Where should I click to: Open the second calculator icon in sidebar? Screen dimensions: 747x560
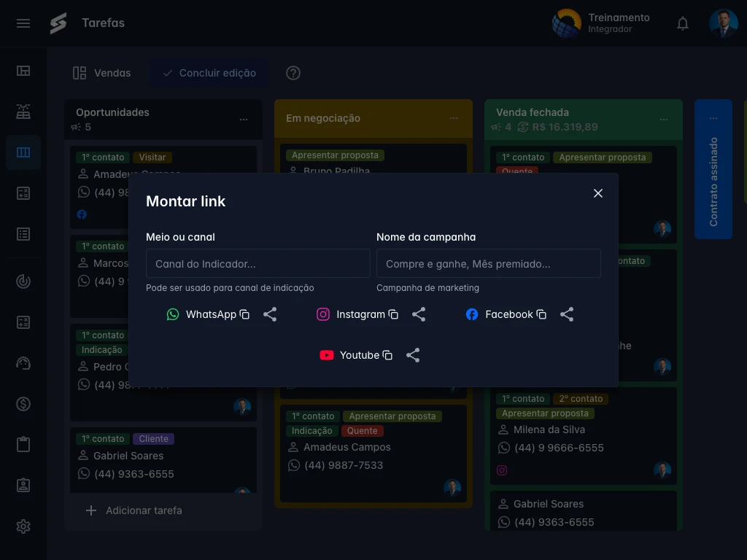point(23,322)
